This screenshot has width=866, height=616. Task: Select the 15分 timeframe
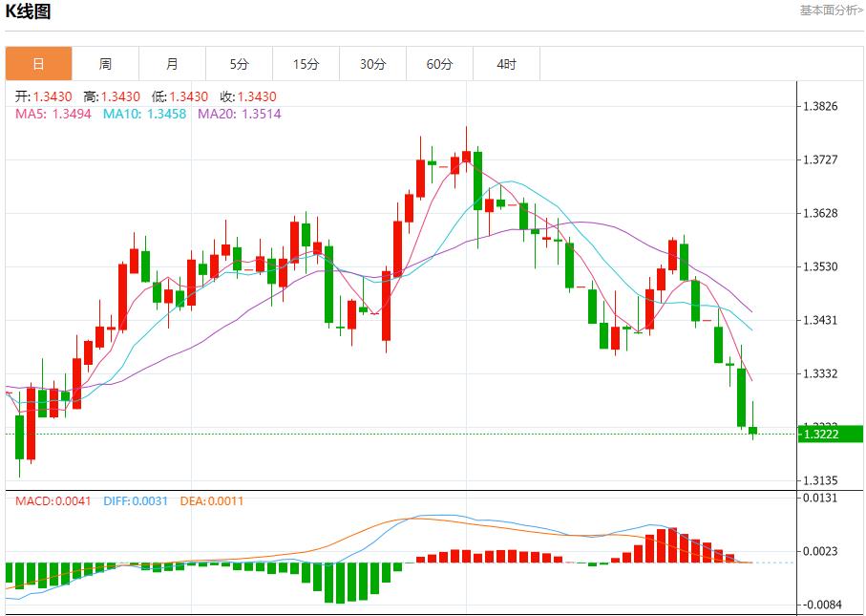tap(306, 64)
